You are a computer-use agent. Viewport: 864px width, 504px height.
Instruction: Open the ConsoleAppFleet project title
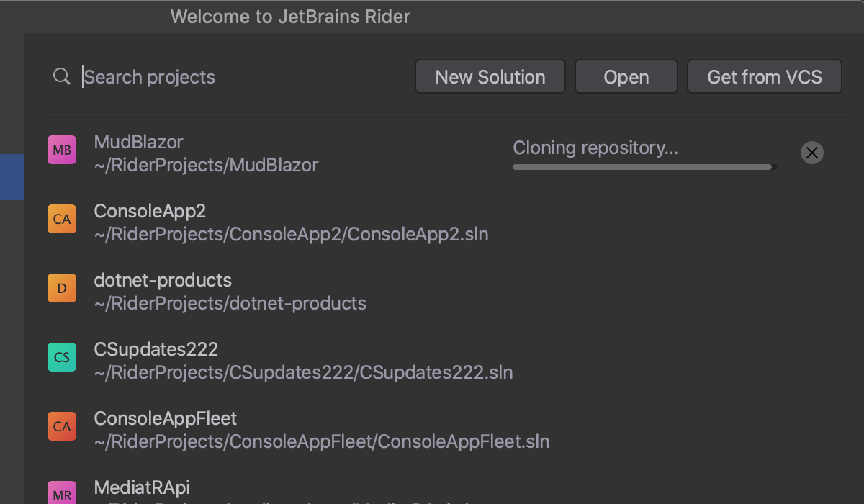[x=165, y=418]
